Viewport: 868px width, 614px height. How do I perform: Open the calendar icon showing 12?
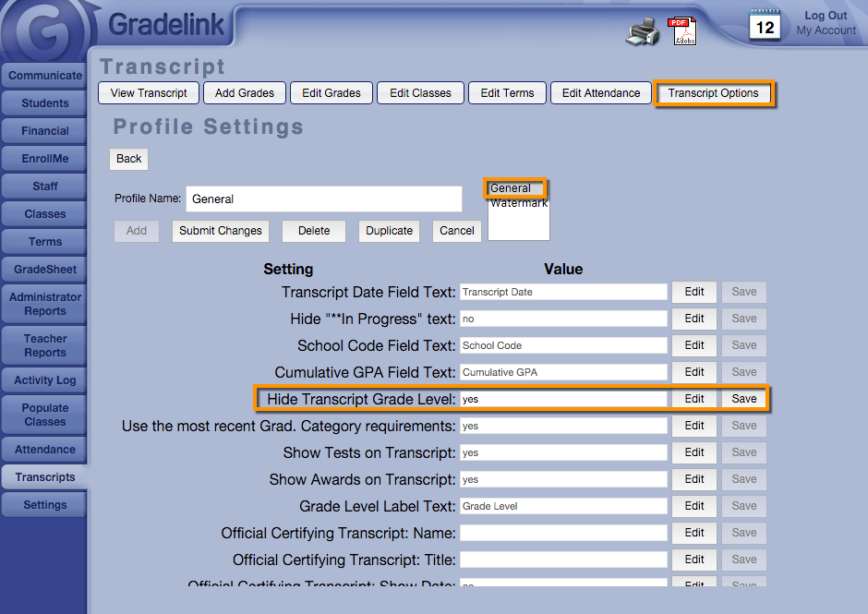(x=765, y=25)
